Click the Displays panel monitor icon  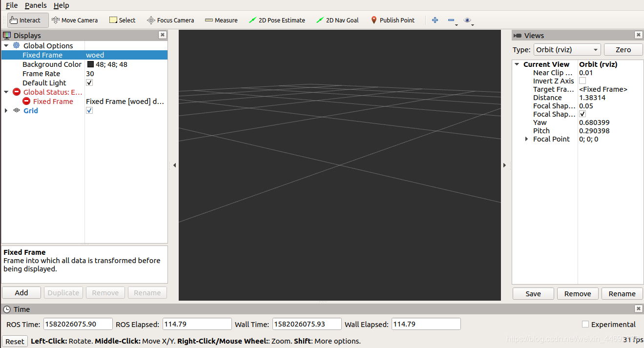(x=7, y=35)
